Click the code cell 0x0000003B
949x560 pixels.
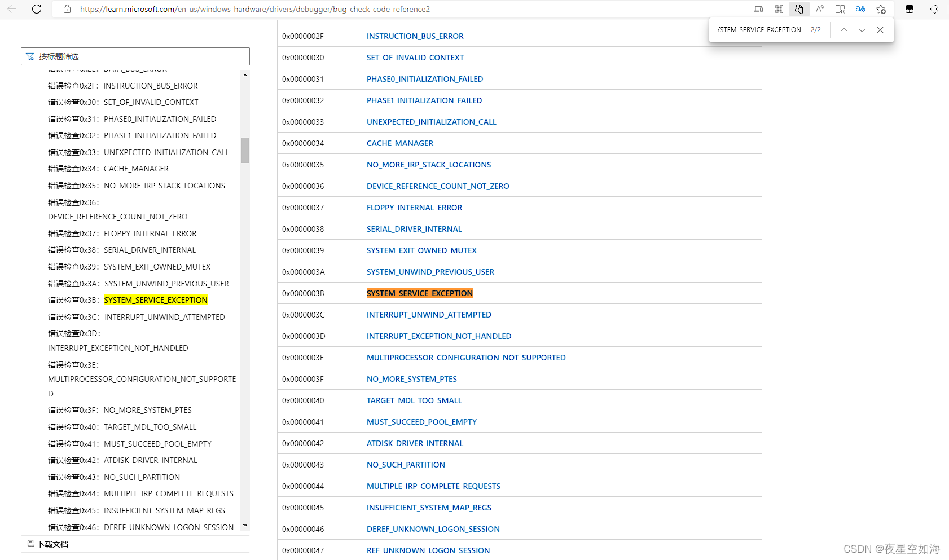click(304, 293)
